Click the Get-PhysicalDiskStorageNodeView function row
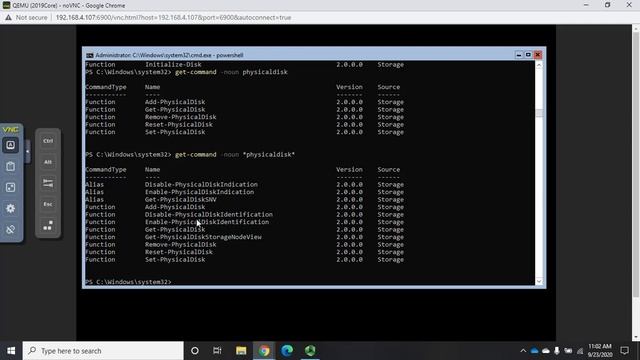The image size is (640, 360). coord(244,237)
